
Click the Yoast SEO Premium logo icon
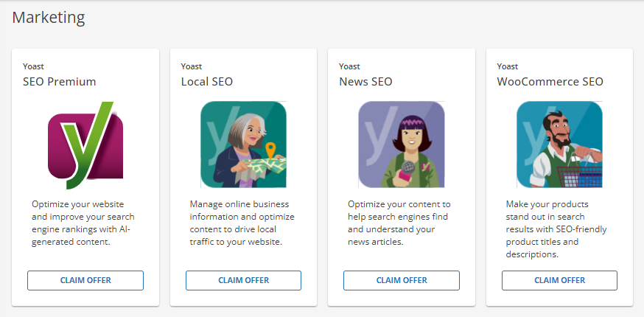85,144
